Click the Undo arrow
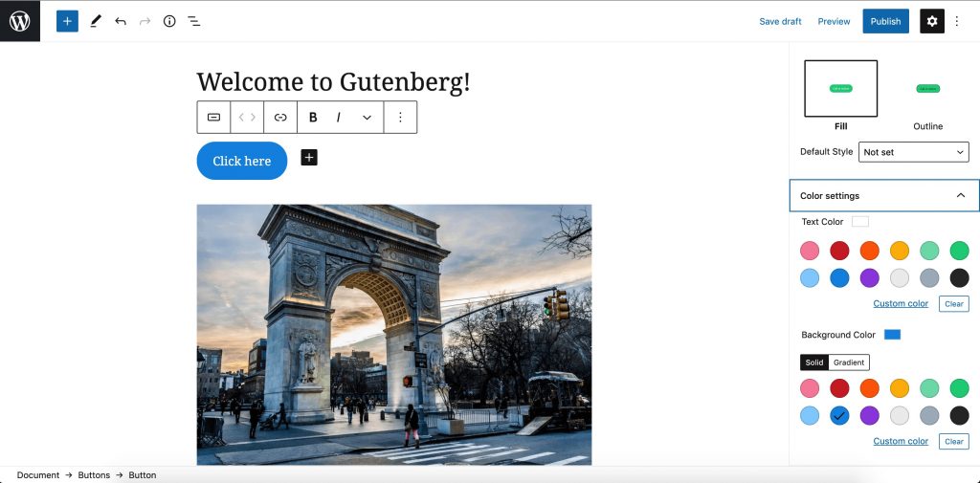980x483 pixels. 120,21
